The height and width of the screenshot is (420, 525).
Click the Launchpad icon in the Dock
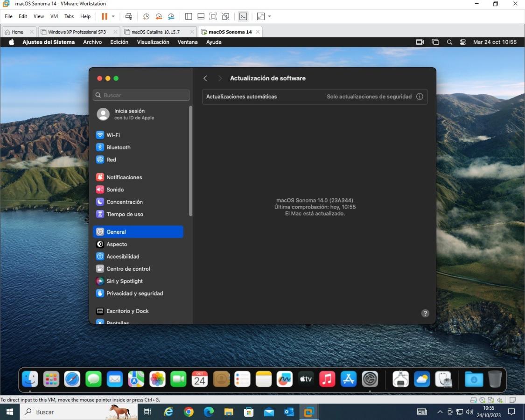coord(51,379)
